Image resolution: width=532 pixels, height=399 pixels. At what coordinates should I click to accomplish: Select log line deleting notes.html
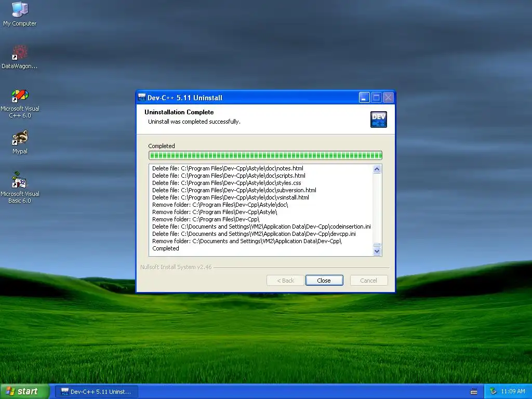click(x=228, y=168)
